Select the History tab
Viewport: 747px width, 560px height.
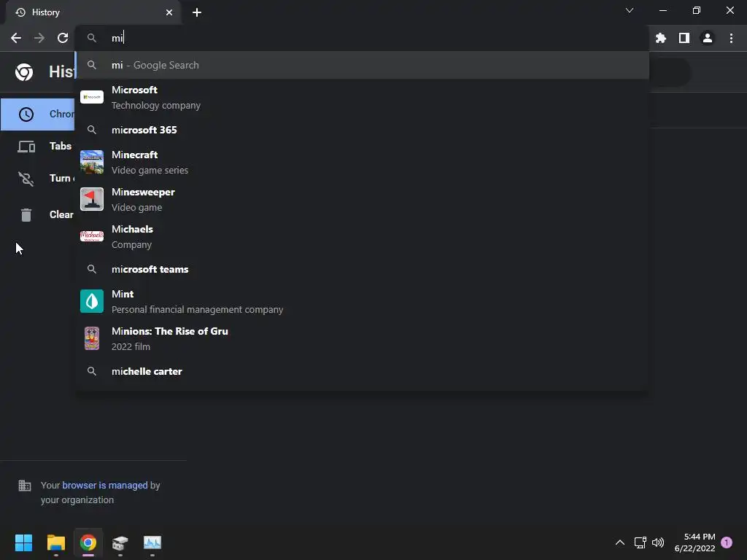point(93,12)
